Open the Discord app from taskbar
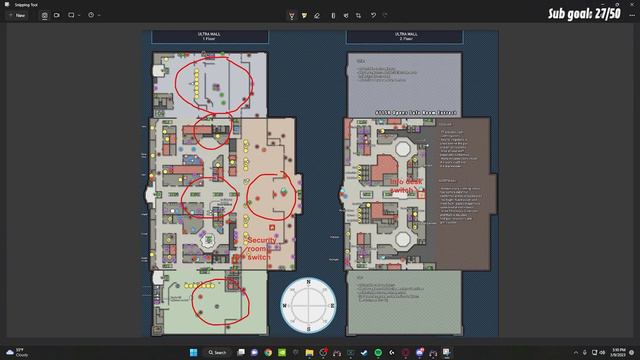The image size is (640, 360). tap(420, 352)
